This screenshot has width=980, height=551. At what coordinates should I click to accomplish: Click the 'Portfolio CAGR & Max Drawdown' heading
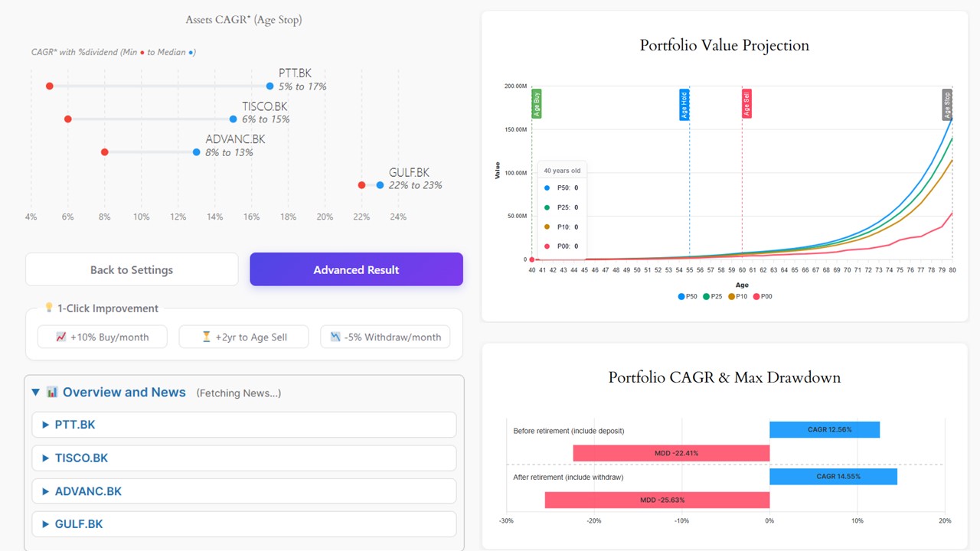pos(724,377)
